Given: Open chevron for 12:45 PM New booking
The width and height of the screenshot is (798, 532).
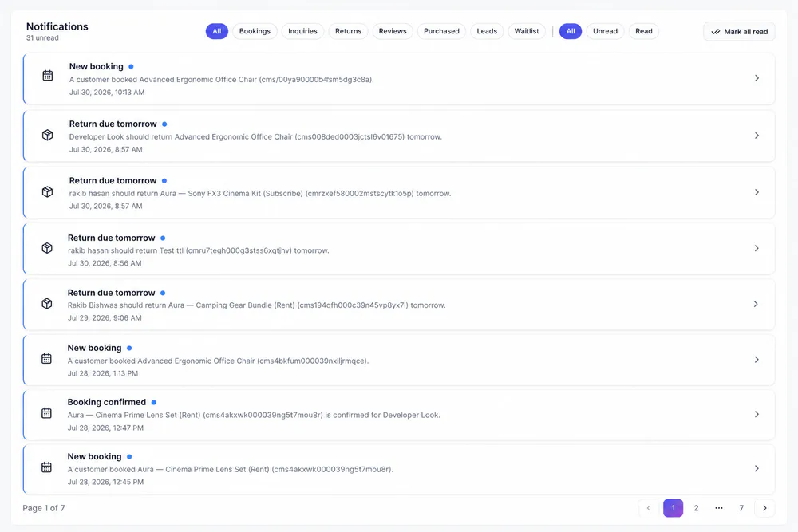Looking at the screenshot, I should point(757,468).
